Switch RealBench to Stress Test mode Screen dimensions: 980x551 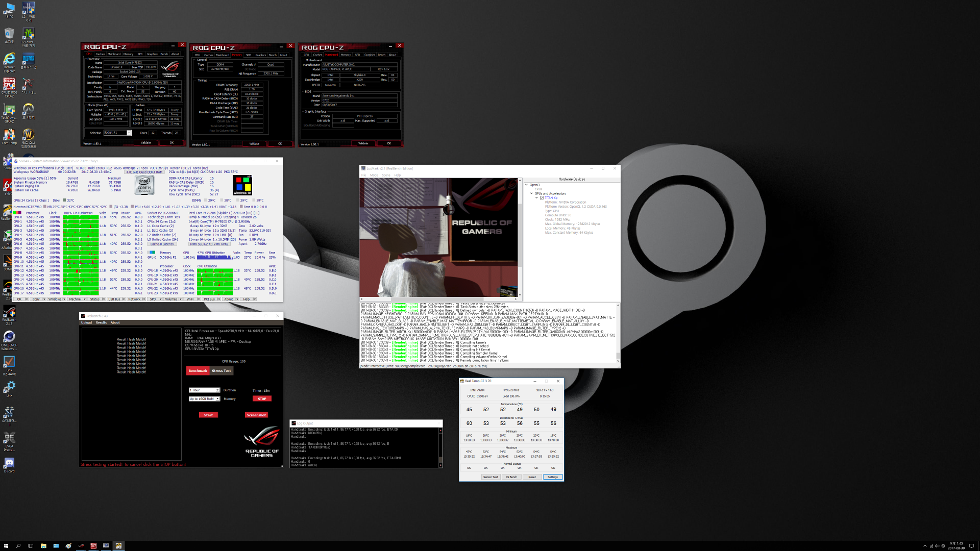tap(222, 371)
